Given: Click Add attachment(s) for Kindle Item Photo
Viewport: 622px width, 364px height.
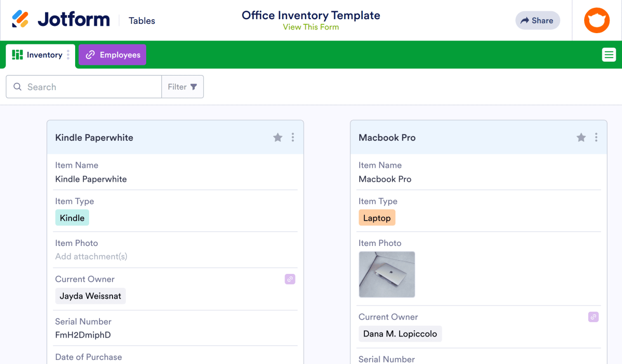Looking at the screenshot, I should [x=91, y=256].
